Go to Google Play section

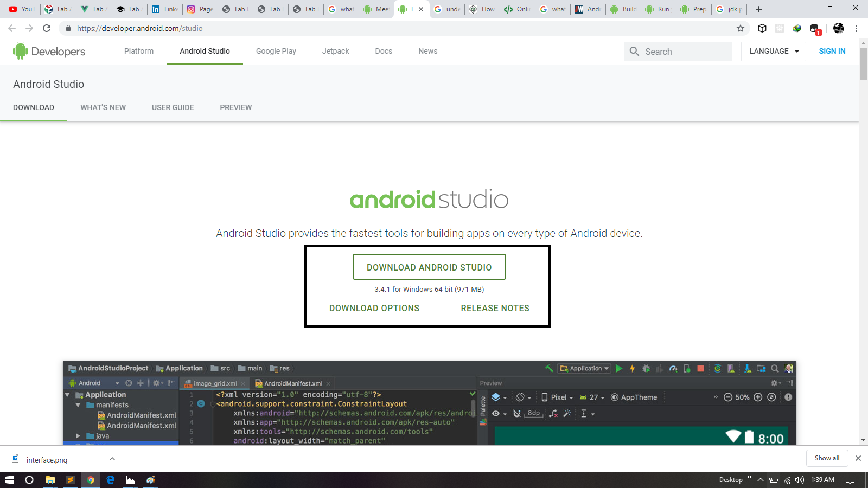tap(276, 51)
